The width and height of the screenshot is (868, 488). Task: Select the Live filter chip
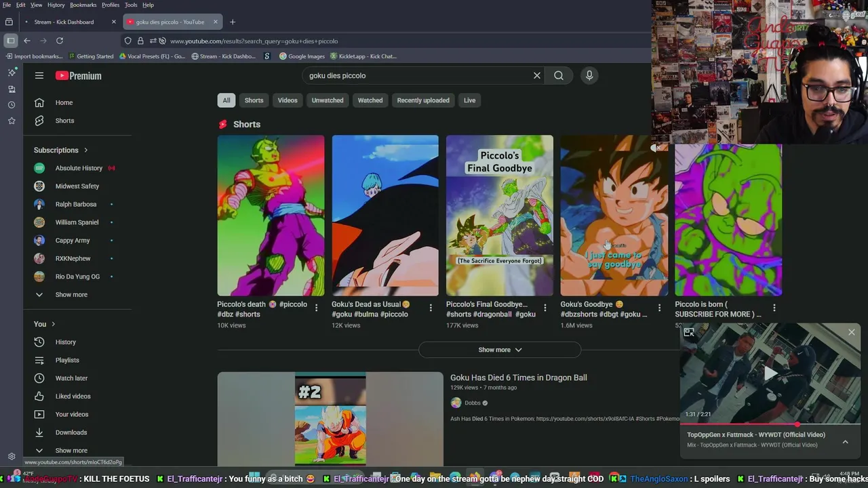coord(470,100)
